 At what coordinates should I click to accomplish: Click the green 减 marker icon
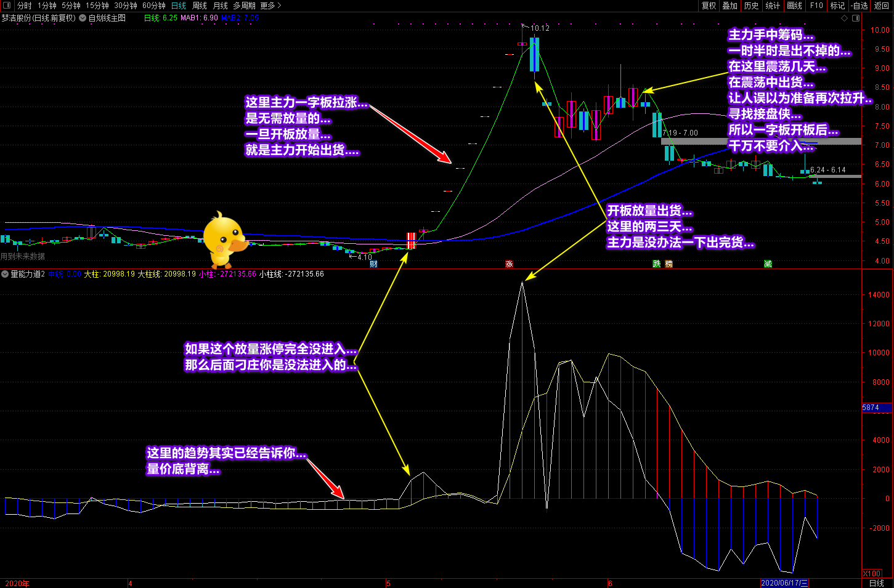[768, 264]
